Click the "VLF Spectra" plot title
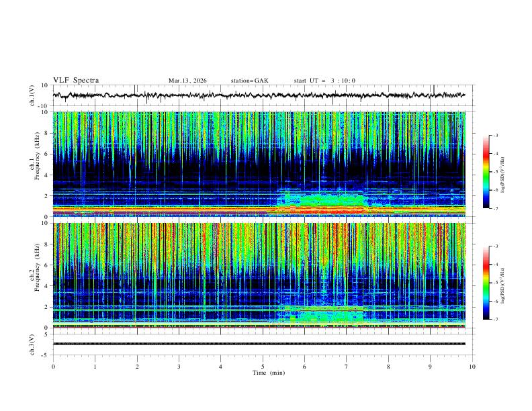This screenshot has width=532, height=411. pos(76,81)
